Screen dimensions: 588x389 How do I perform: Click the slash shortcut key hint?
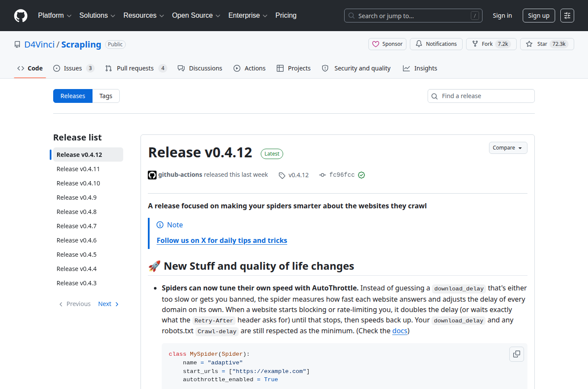click(475, 16)
